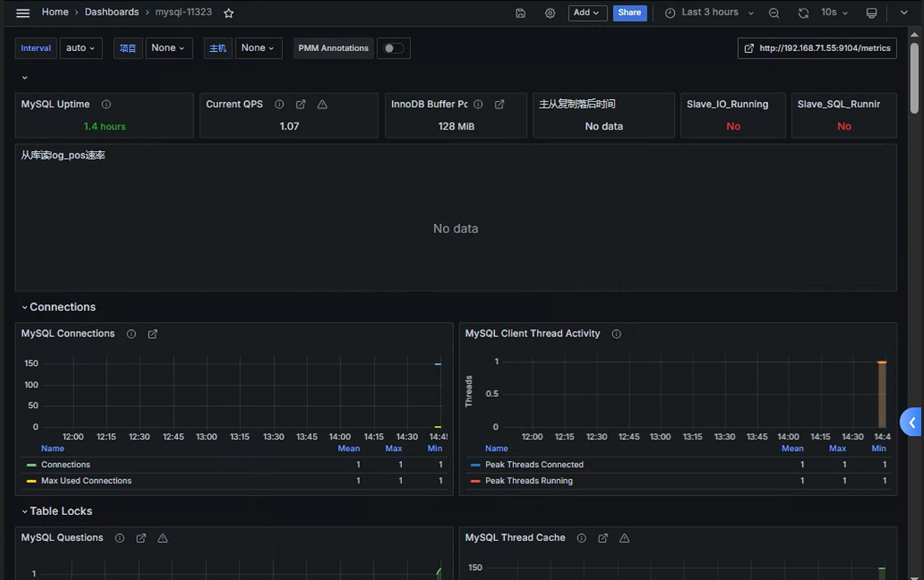Open the Interval auto dropdown

click(81, 48)
